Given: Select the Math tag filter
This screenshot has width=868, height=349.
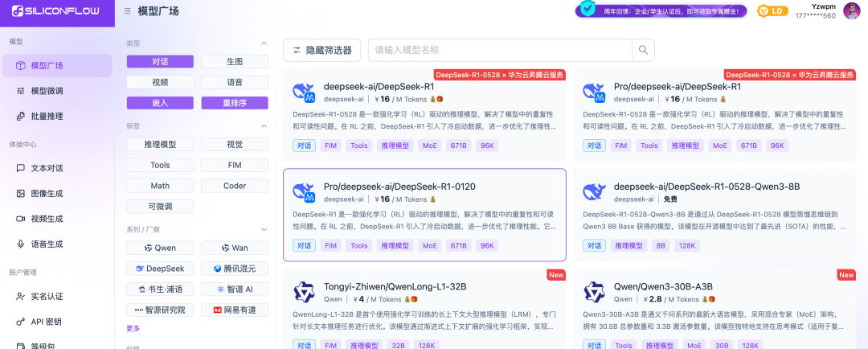Looking at the screenshot, I should coord(160,186).
